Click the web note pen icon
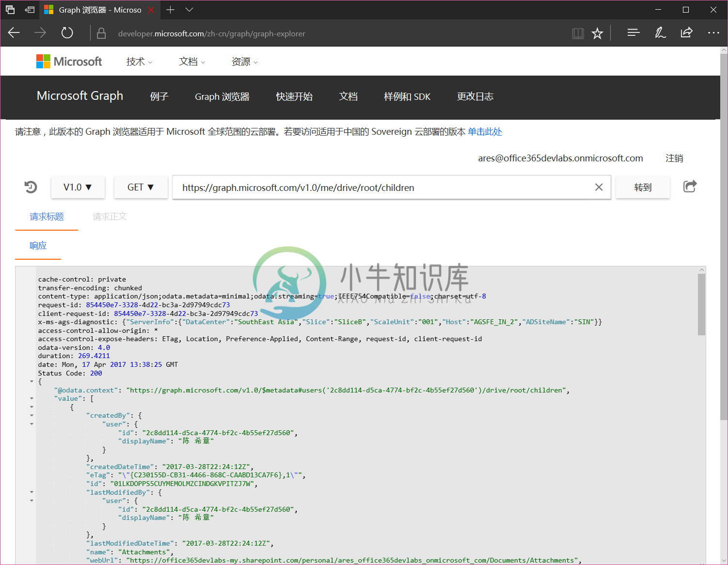728x565 pixels. pyautogui.click(x=660, y=33)
